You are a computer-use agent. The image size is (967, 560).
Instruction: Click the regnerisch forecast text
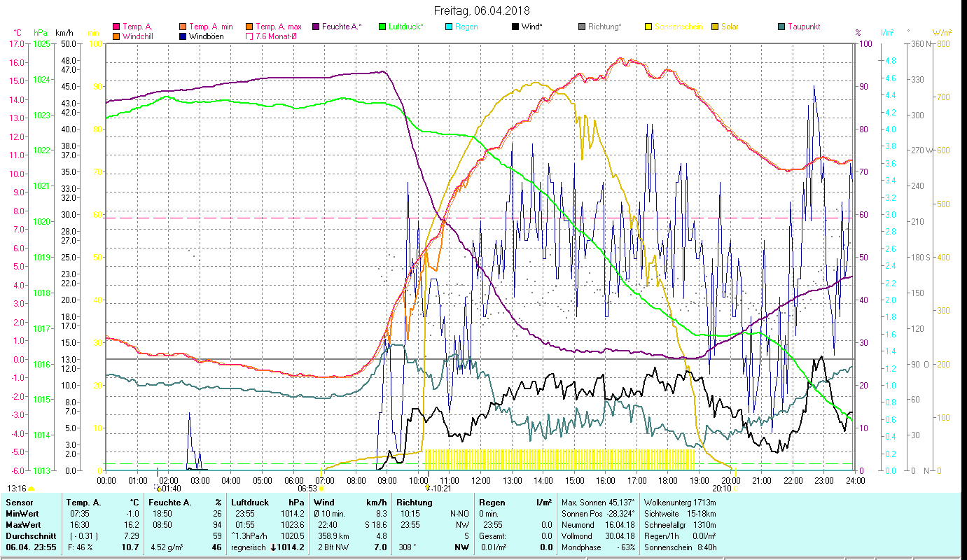(249, 547)
